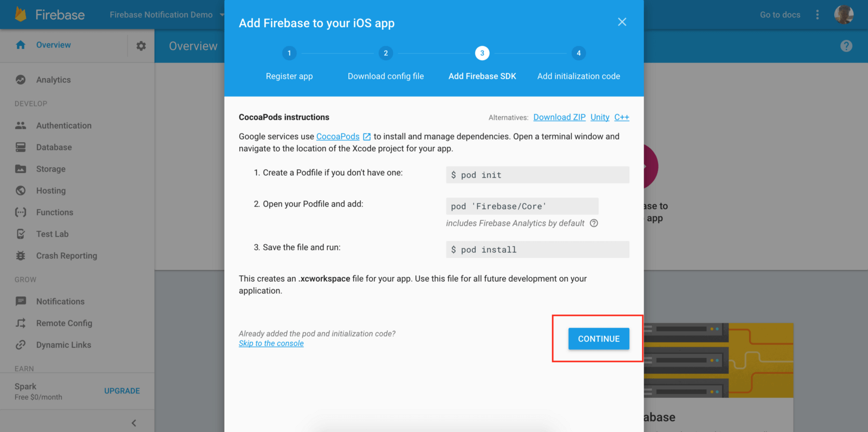Click the pod 'Firebase/Core' code box
This screenshot has width=868, height=432.
(x=522, y=206)
